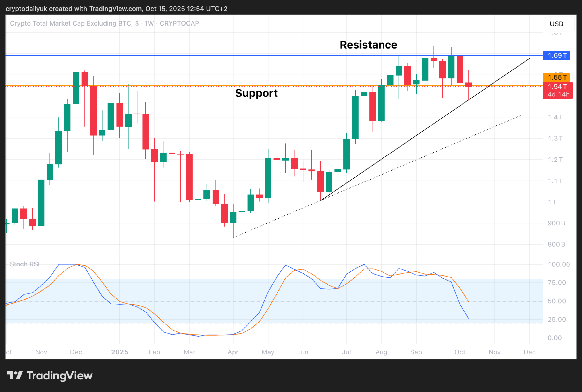This screenshot has height=392, width=582.
Task: Click the 1 T level on price axis
Action: click(x=552, y=202)
